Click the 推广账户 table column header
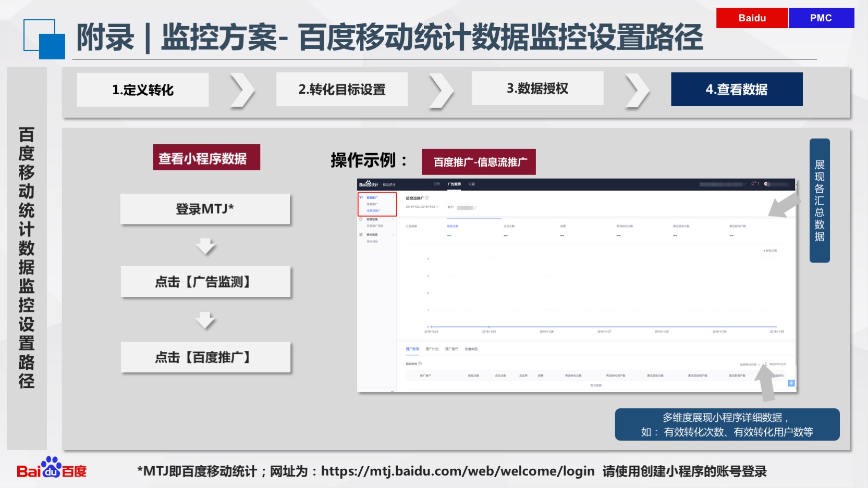Viewport: 868px width, 488px height. [425, 376]
